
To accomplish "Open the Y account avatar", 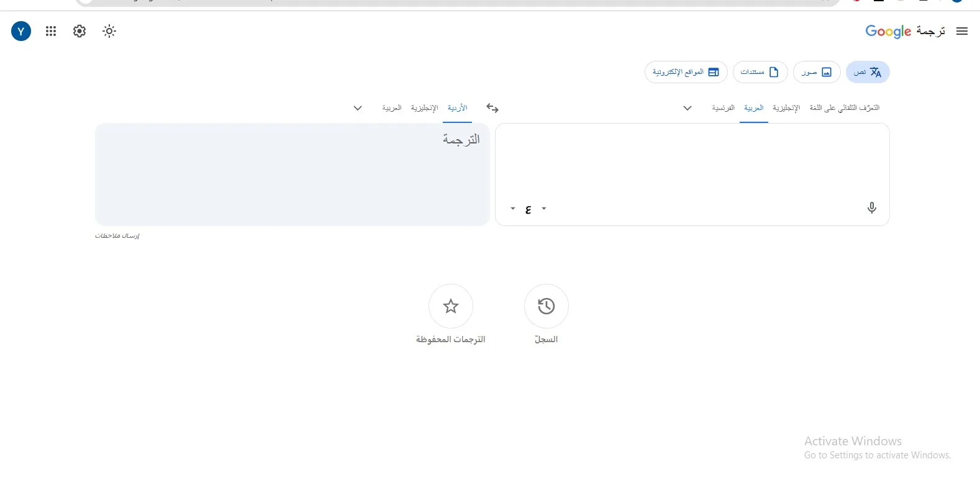I will pyautogui.click(x=21, y=31).
